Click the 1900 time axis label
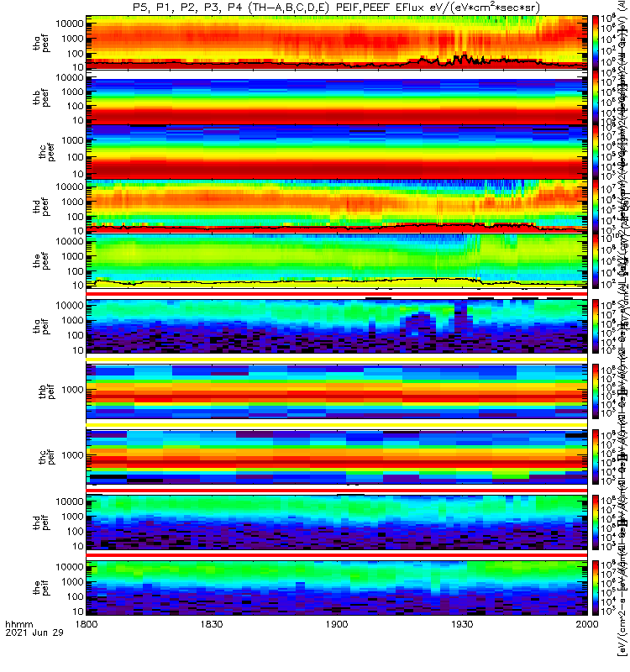This screenshot has height=672, width=630. tap(337, 624)
